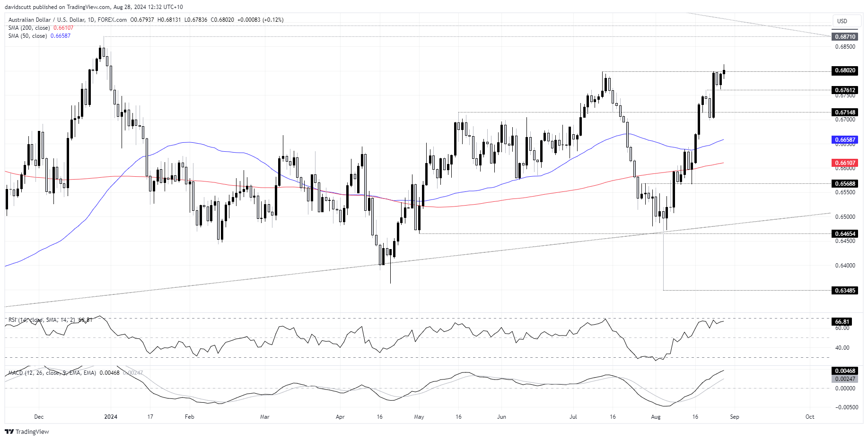Click the Aug label on time axis
The width and height of the screenshot is (868, 440).
click(656, 417)
